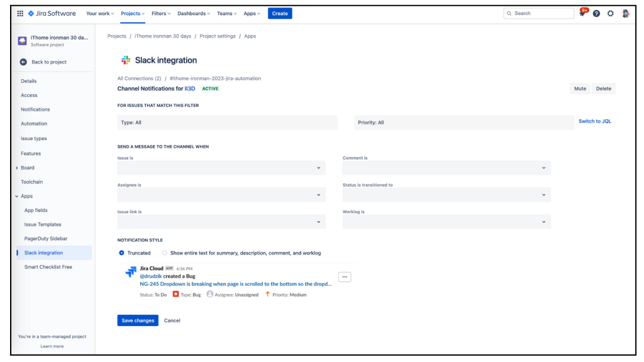The height and width of the screenshot is (362, 644).
Task: Click the Medium priority arrow icon
Action: [x=267, y=294]
